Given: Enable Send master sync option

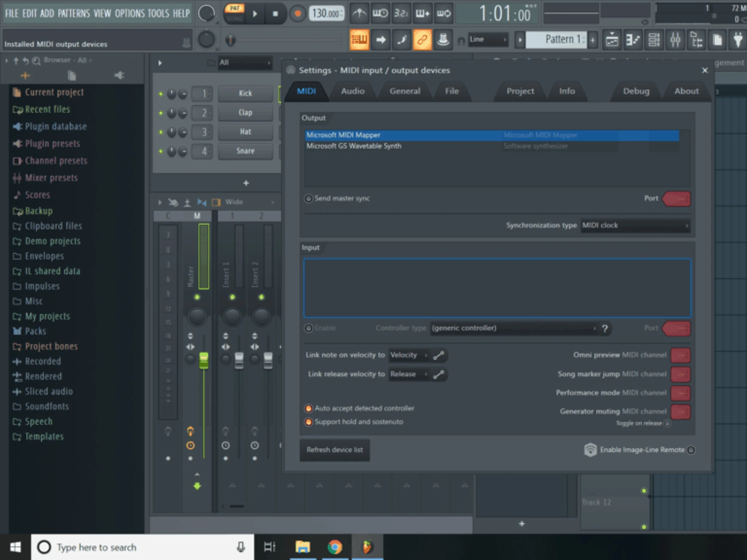Looking at the screenshot, I should tap(308, 199).
